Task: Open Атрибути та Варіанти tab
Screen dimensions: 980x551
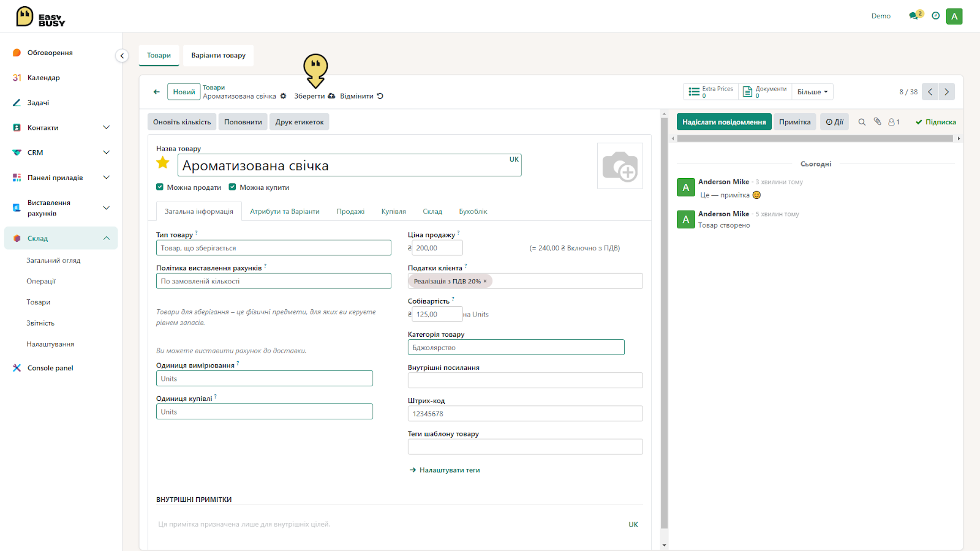Action: [285, 211]
